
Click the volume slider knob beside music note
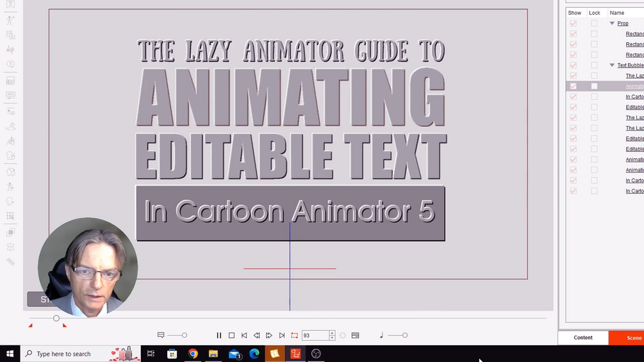point(405,335)
